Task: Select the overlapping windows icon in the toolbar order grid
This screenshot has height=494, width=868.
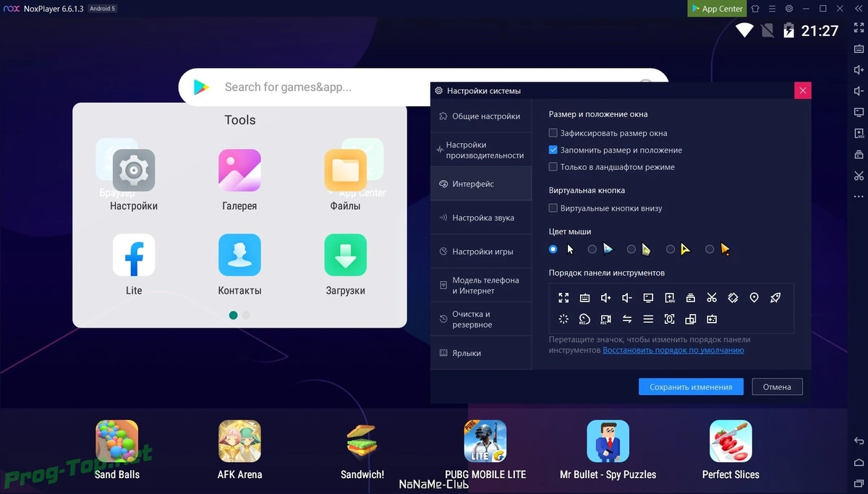Action: coord(690,319)
